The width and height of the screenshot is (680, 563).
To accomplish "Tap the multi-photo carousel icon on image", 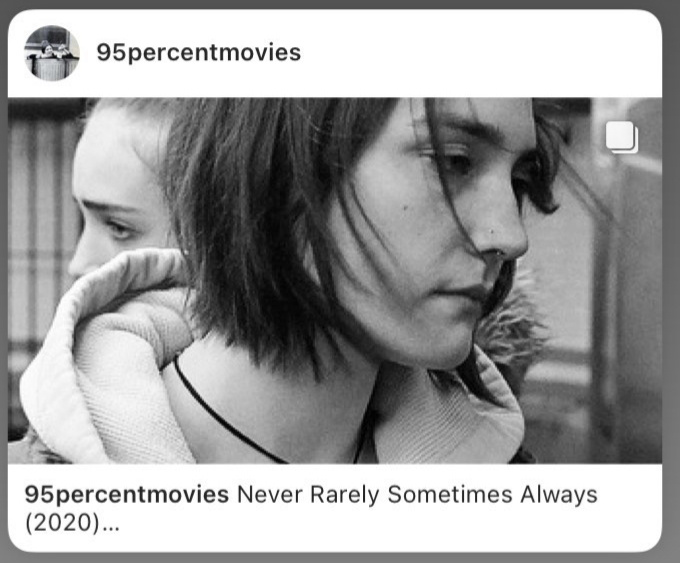I will tap(622, 137).
